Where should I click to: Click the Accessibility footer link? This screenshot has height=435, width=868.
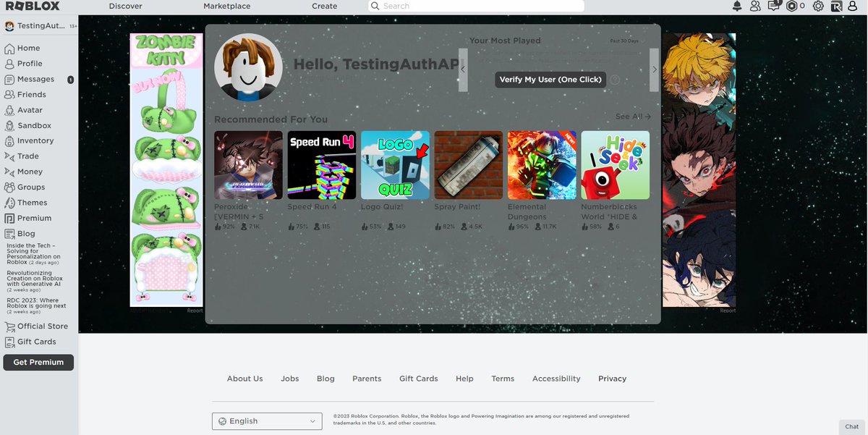556,379
